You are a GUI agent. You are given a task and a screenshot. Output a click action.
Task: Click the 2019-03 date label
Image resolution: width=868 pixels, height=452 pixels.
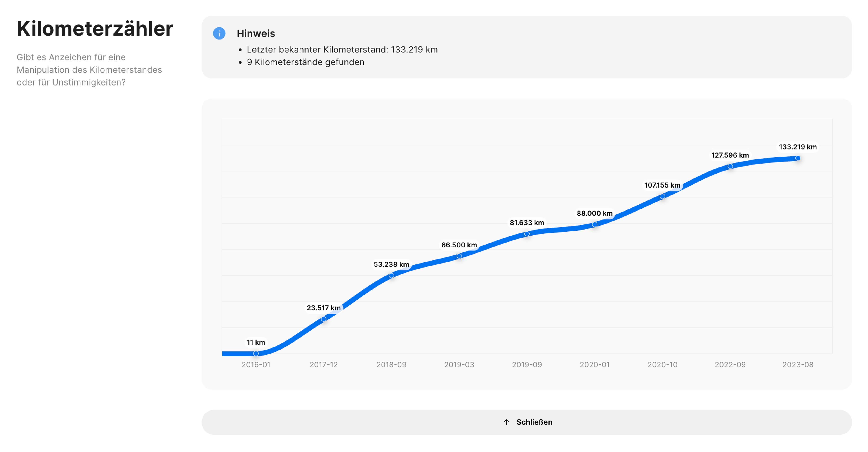pos(459,365)
